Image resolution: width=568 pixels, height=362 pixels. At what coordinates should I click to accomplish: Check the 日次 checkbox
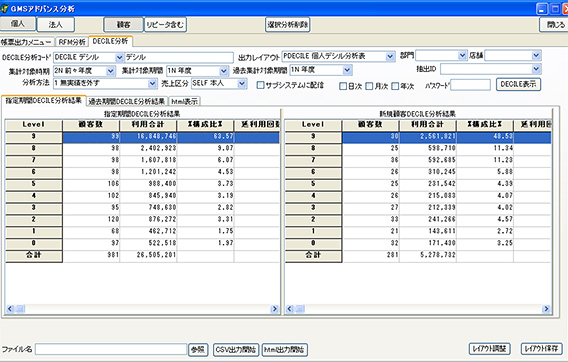click(x=343, y=86)
